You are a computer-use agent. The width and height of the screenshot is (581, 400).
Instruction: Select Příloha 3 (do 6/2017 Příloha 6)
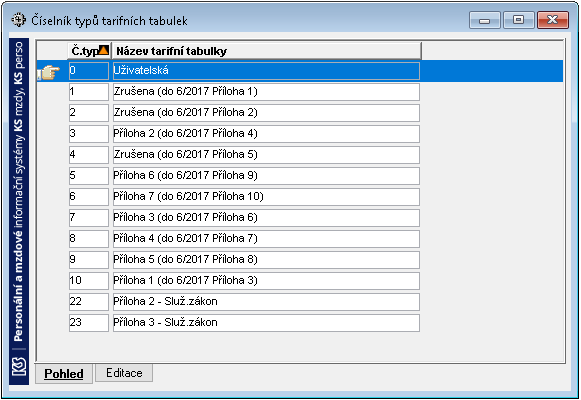[x=266, y=218]
